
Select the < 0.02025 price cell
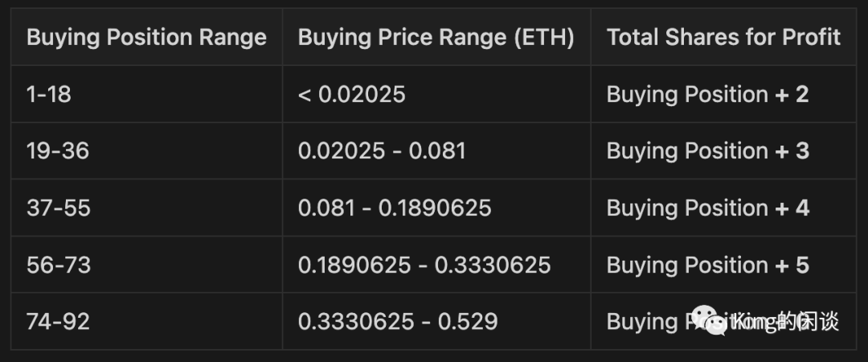click(x=436, y=94)
